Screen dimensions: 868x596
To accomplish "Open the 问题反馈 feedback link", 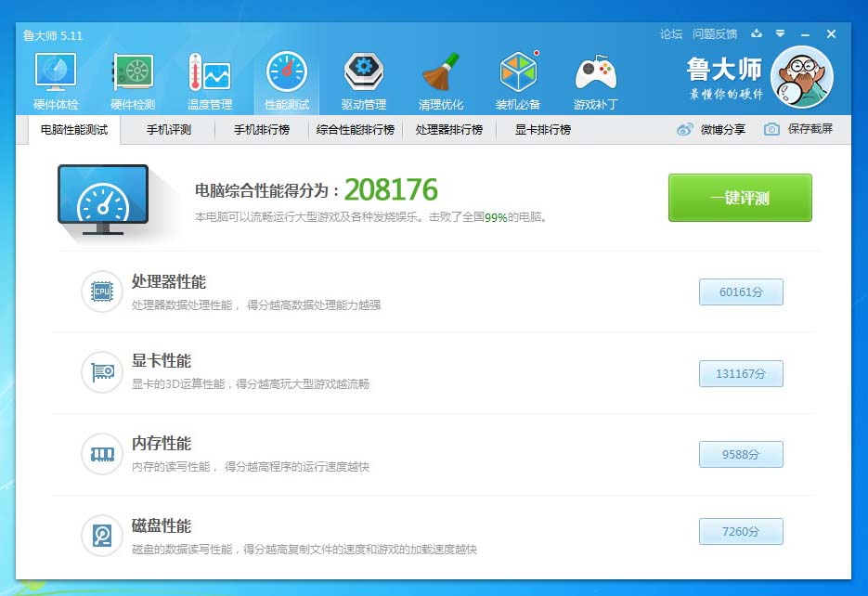I will [x=715, y=34].
